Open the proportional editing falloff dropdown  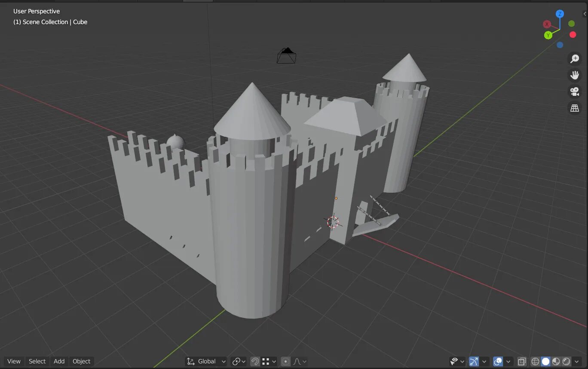point(300,361)
